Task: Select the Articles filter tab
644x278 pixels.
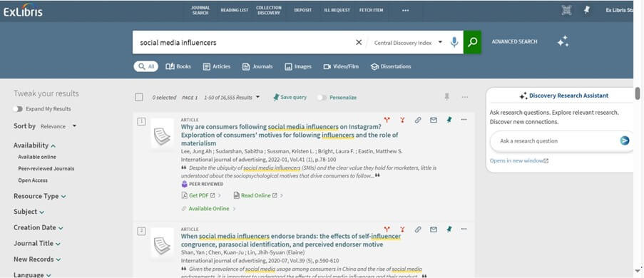Action: click(x=216, y=66)
